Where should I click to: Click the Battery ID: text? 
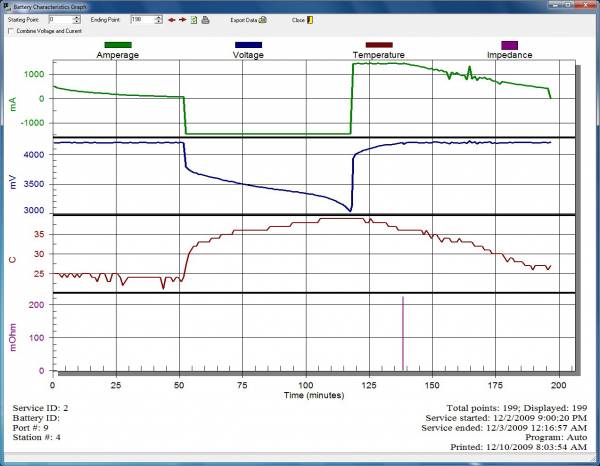click(36, 418)
